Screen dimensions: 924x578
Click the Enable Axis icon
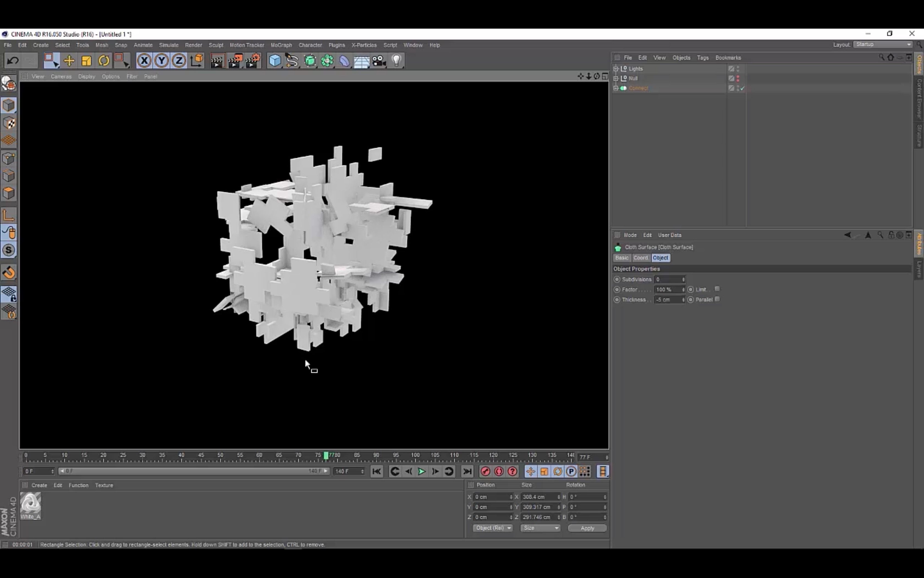(x=9, y=215)
